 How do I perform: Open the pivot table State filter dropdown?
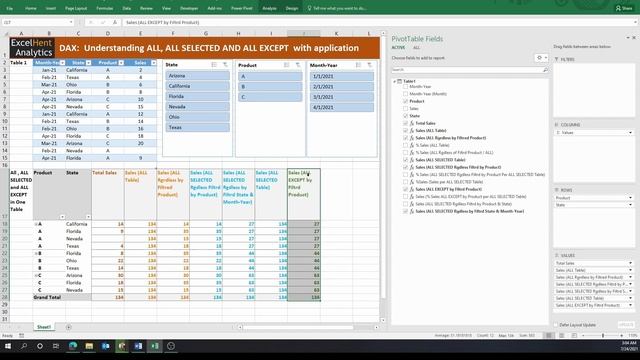[x=88, y=217]
